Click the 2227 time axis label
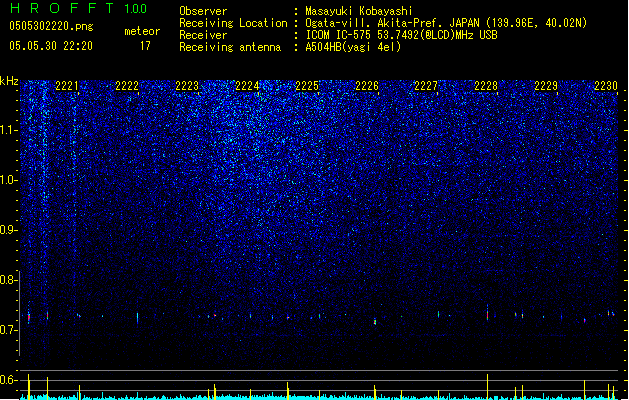 click(426, 86)
